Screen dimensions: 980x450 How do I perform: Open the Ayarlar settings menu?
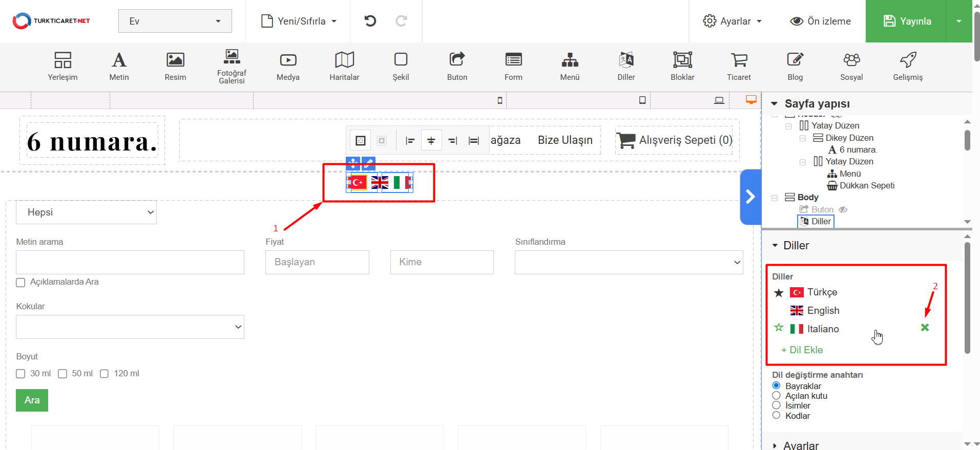[732, 21]
